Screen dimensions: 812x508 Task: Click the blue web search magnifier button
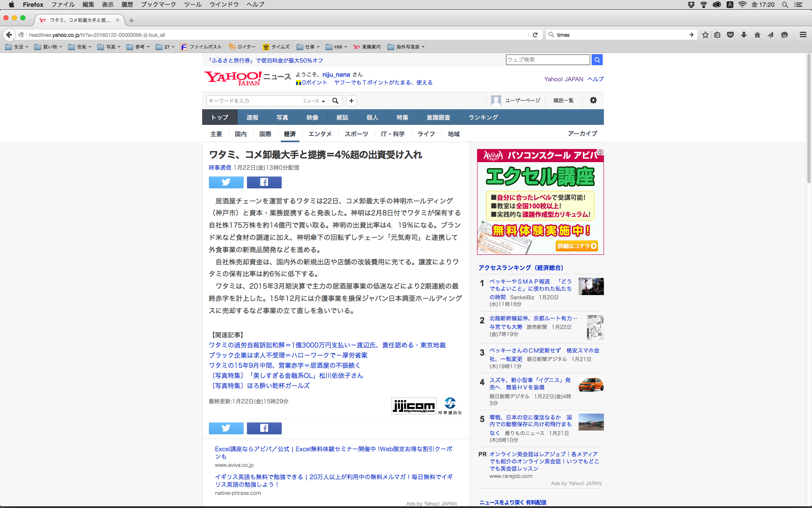pyautogui.click(x=597, y=60)
